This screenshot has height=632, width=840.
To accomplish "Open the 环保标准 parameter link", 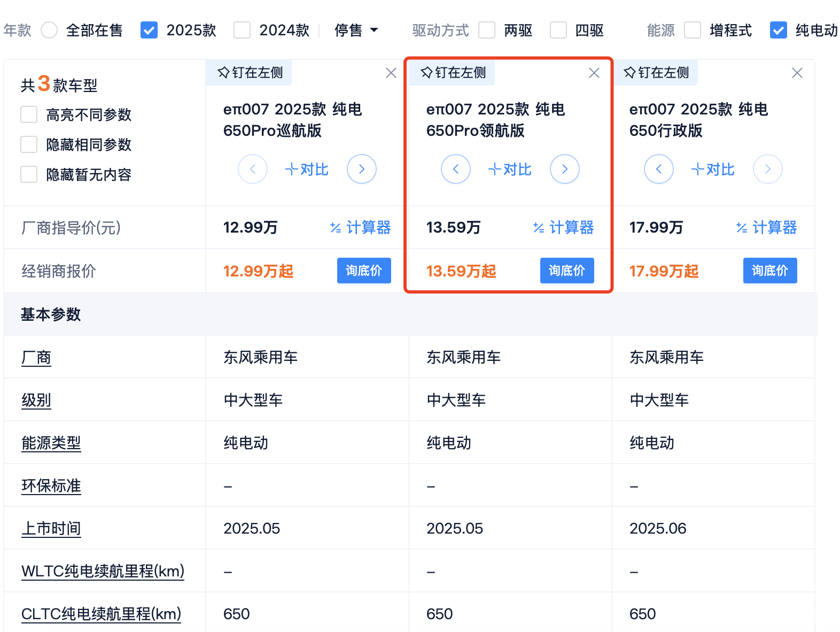I will click(51, 485).
